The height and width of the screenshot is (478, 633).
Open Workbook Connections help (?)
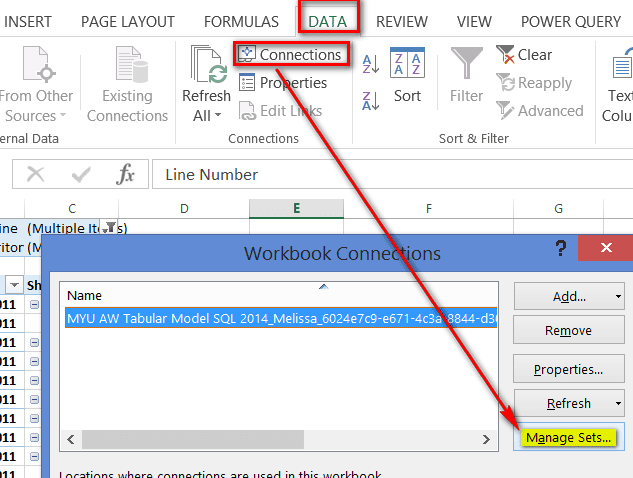coord(561,248)
